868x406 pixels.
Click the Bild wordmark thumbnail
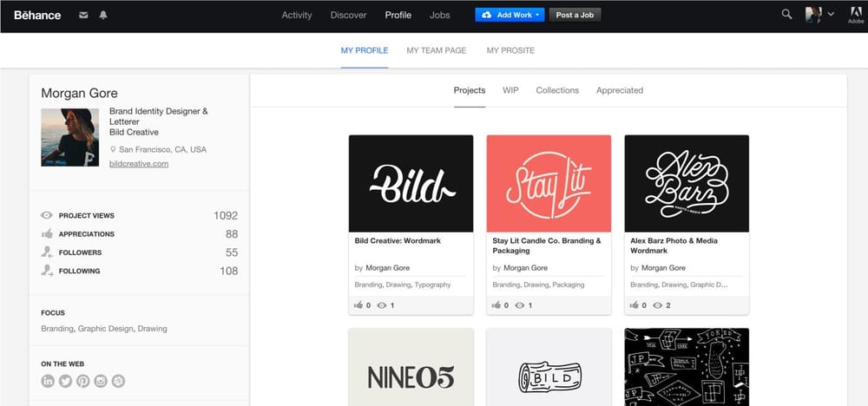pyautogui.click(x=411, y=184)
